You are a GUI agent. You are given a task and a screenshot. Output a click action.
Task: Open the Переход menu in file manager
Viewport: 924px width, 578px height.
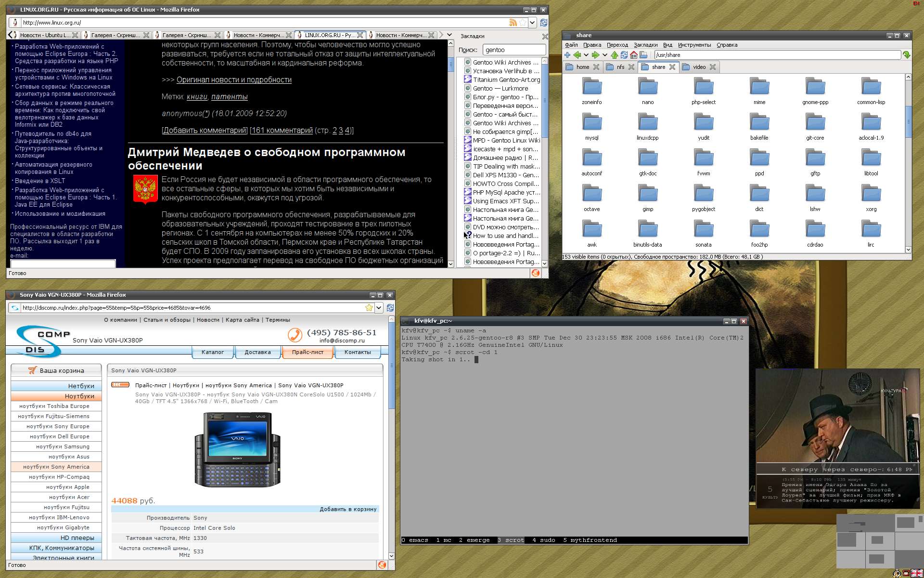tap(617, 45)
